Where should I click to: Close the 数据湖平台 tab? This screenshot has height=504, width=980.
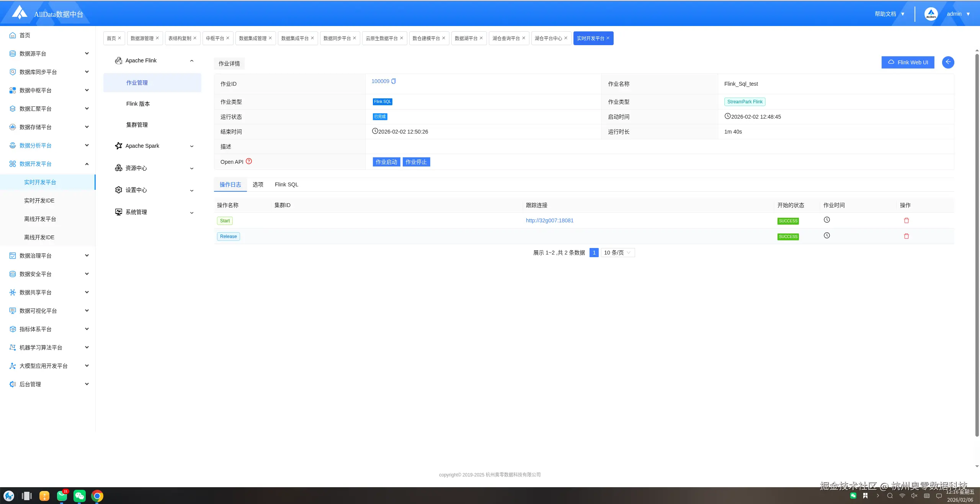point(481,38)
